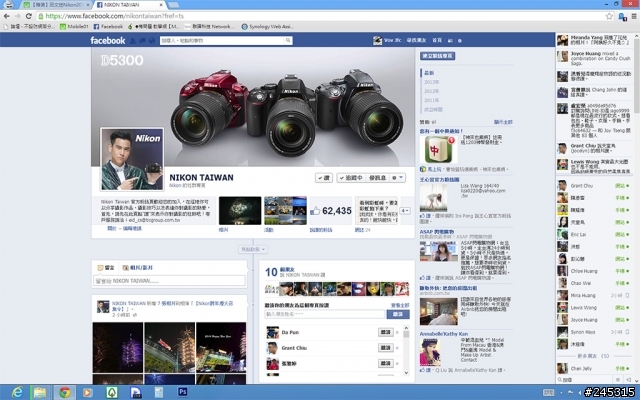Open the Highlights timeline filter dropdown
Viewport: 640px width, 400px height.
click(x=253, y=249)
